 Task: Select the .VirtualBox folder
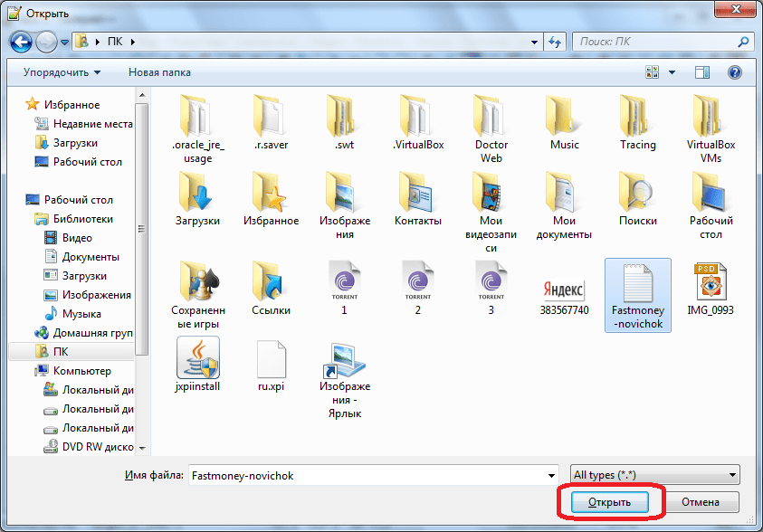coord(418,122)
